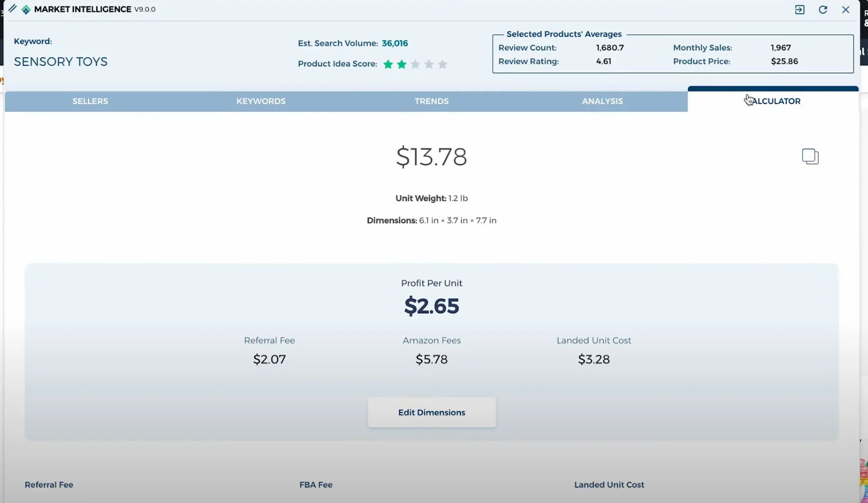Select the Analysis tab
868x503 pixels.
tap(602, 101)
